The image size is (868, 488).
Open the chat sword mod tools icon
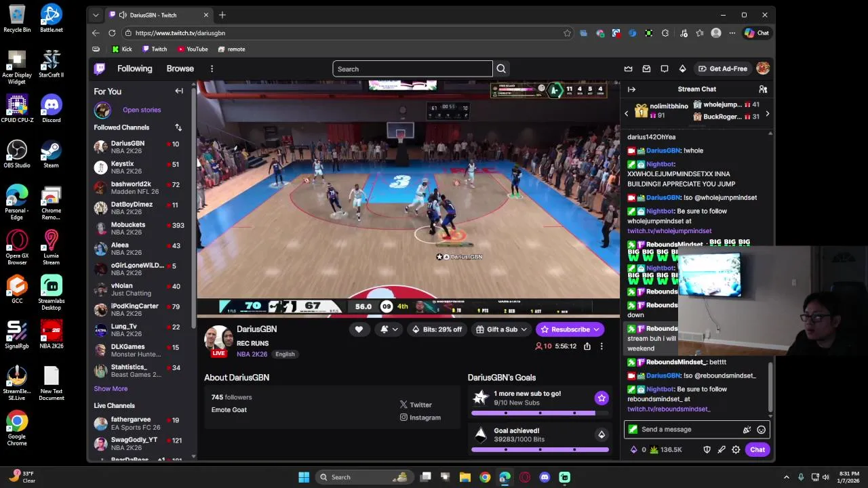click(x=722, y=449)
